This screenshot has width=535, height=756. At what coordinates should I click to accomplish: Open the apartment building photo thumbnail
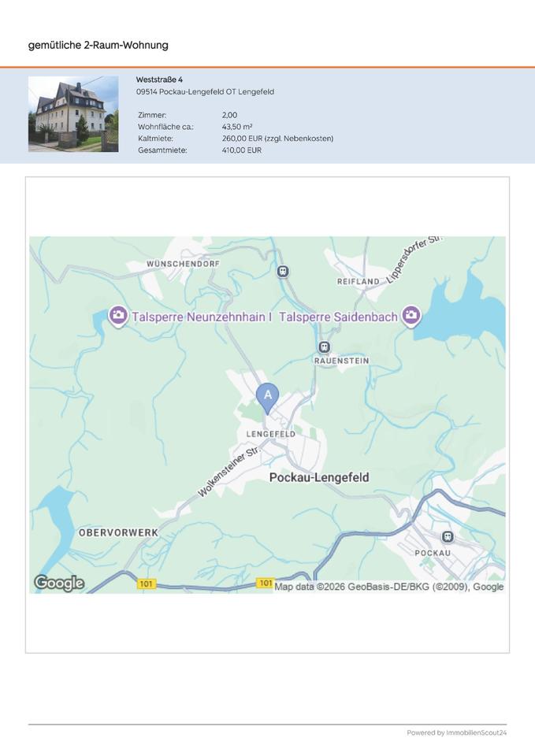[73, 113]
